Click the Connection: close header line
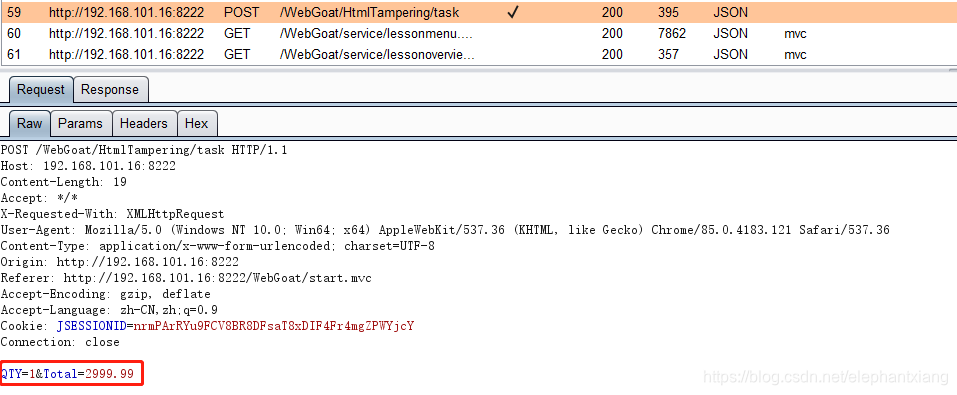957x395 pixels. click(60, 341)
